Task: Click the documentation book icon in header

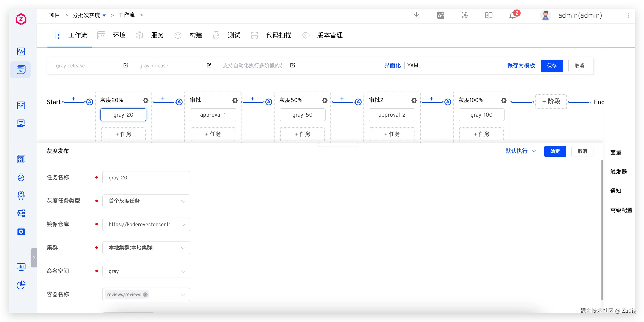Action: [x=489, y=15]
